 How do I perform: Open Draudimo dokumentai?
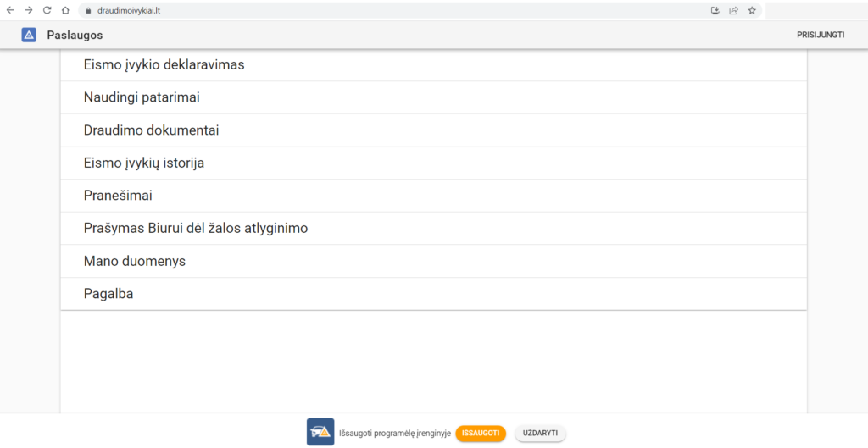tap(152, 130)
